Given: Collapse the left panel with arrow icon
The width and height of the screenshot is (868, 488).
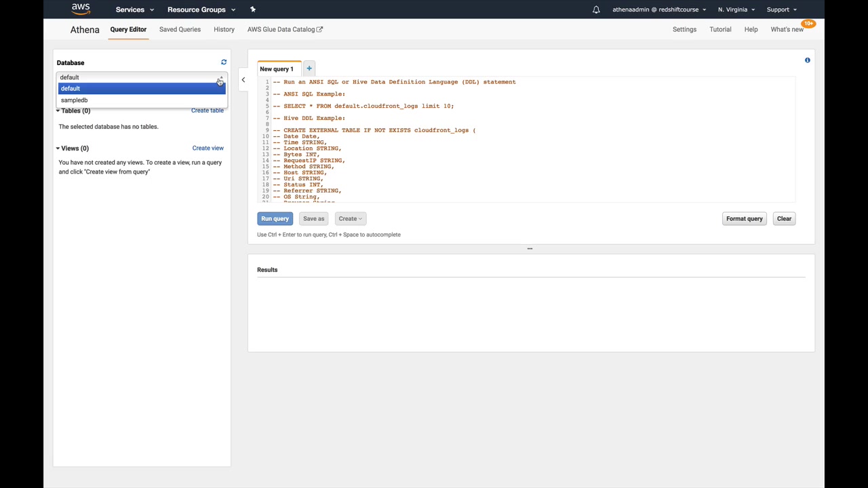Looking at the screenshot, I should [x=243, y=80].
